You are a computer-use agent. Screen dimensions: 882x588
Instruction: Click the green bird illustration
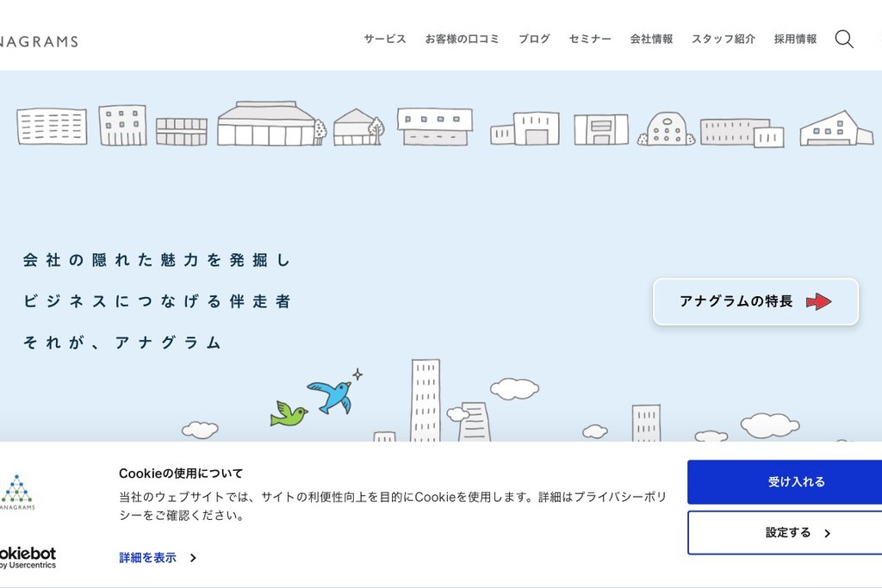click(290, 414)
